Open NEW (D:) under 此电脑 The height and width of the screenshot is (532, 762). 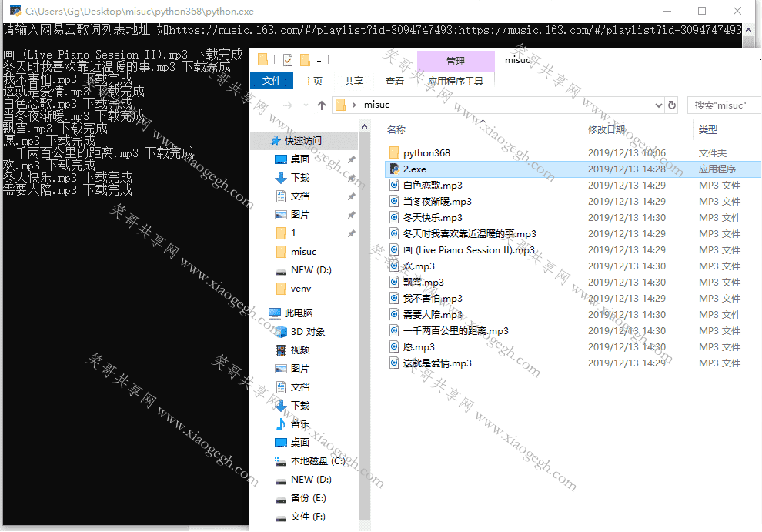click(x=311, y=480)
